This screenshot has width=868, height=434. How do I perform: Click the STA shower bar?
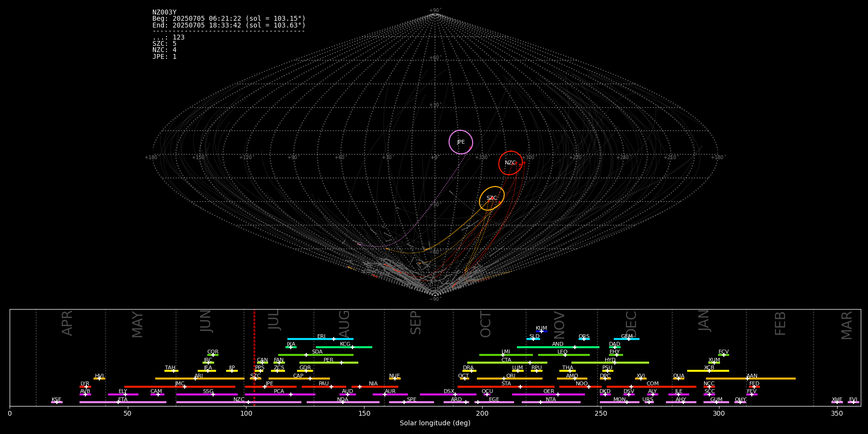point(506,386)
